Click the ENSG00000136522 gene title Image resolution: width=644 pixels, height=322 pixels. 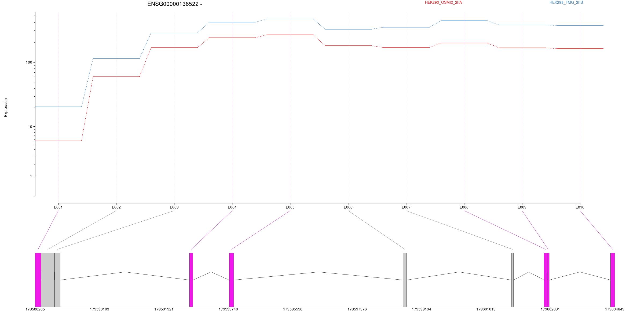tap(175, 4)
